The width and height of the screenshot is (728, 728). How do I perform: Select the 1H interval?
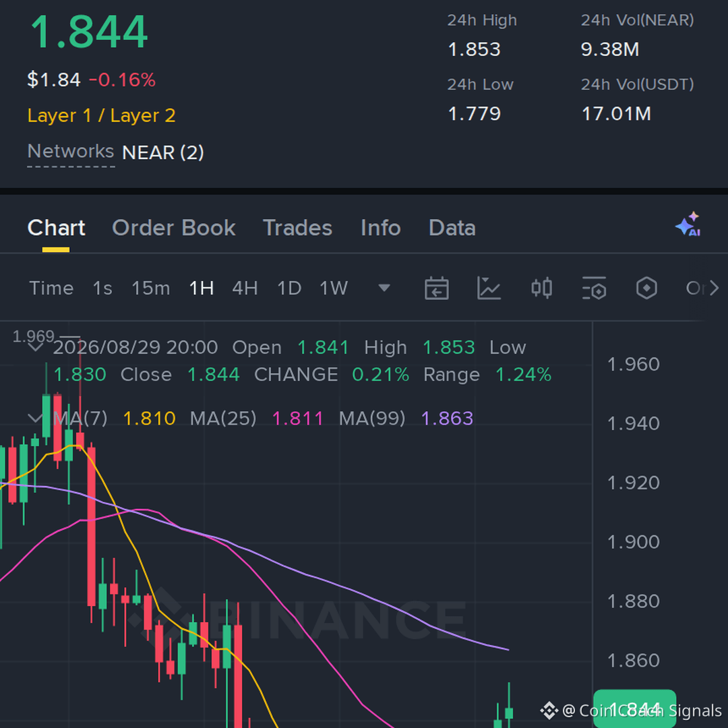[x=202, y=289]
